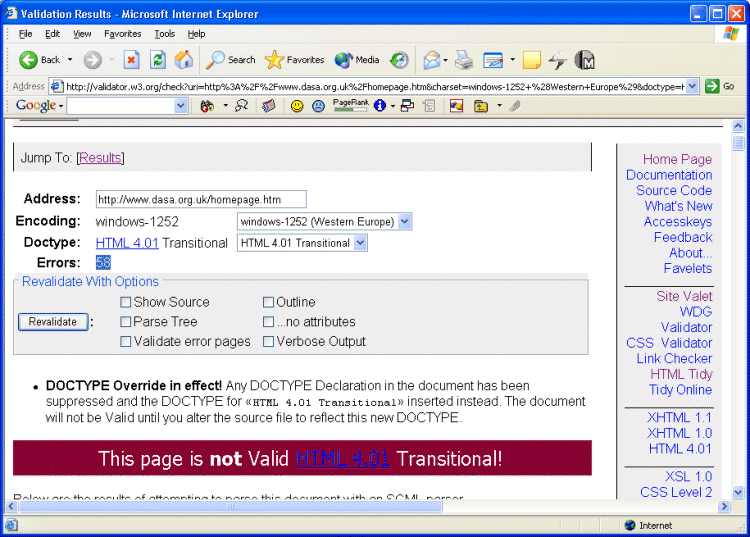Click the Google toolbar highlighter pen icon
The width and height of the screenshot is (750, 537).
(515, 106)
